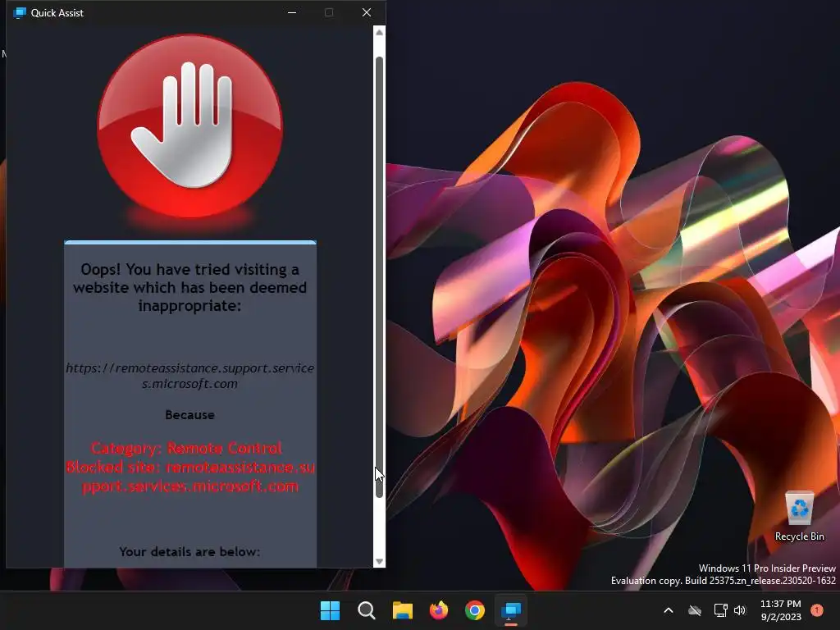
Task: Show hidden system tray icons
Action: point(668,610)
